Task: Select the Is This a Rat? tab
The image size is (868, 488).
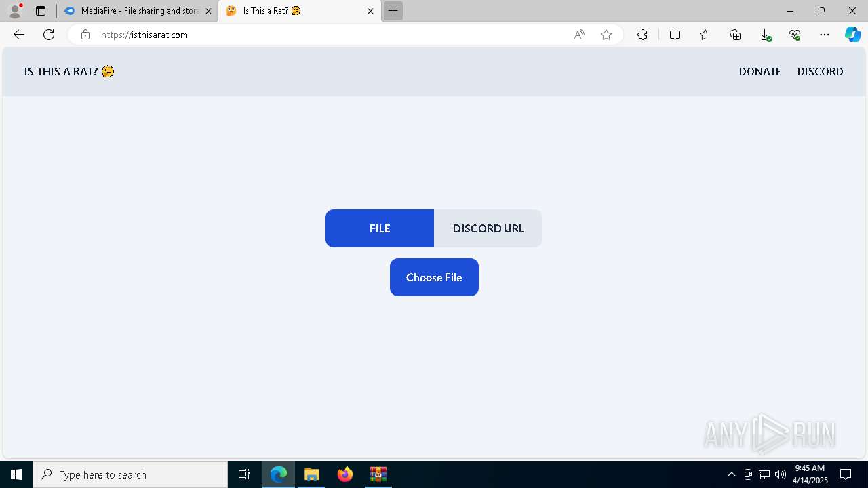Action: coord(299,11)
